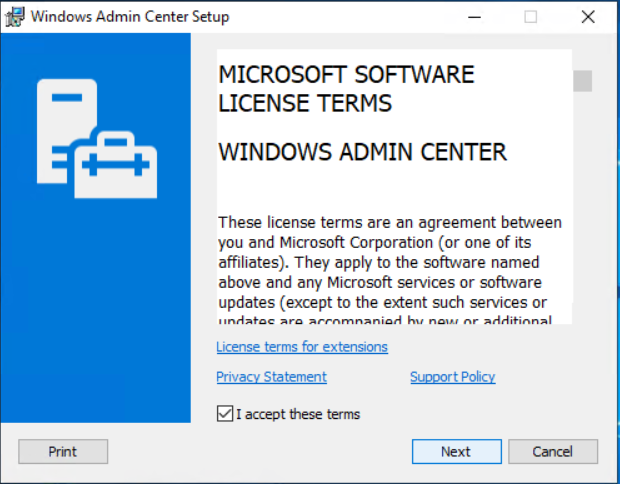Click the scrollbar track below the thumb

(x=582, y=220)
